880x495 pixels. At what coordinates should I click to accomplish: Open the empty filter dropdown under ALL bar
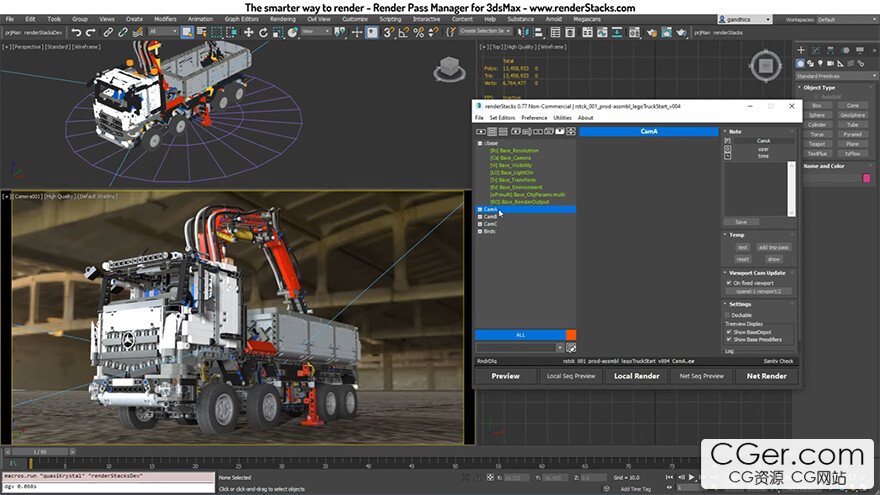tap(520, 348)
